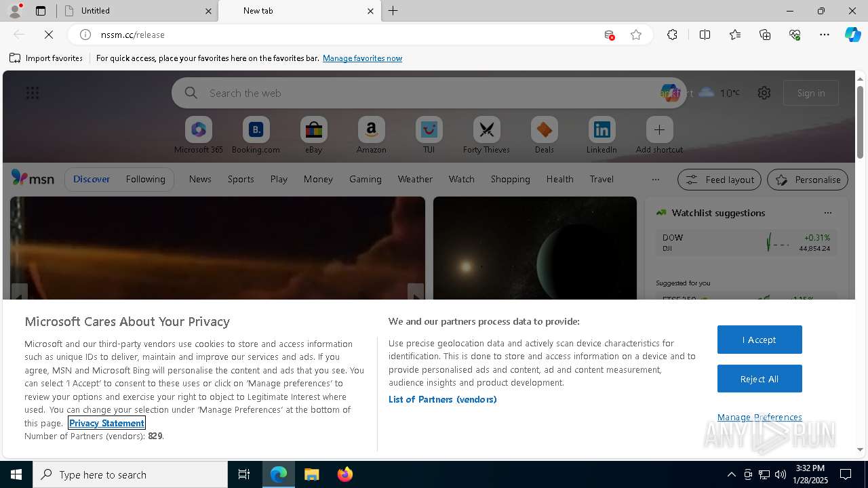Screen dimensions: 868x488
Task: Open List of Partners (vendors) link
Action: click(x=443, y=399)
